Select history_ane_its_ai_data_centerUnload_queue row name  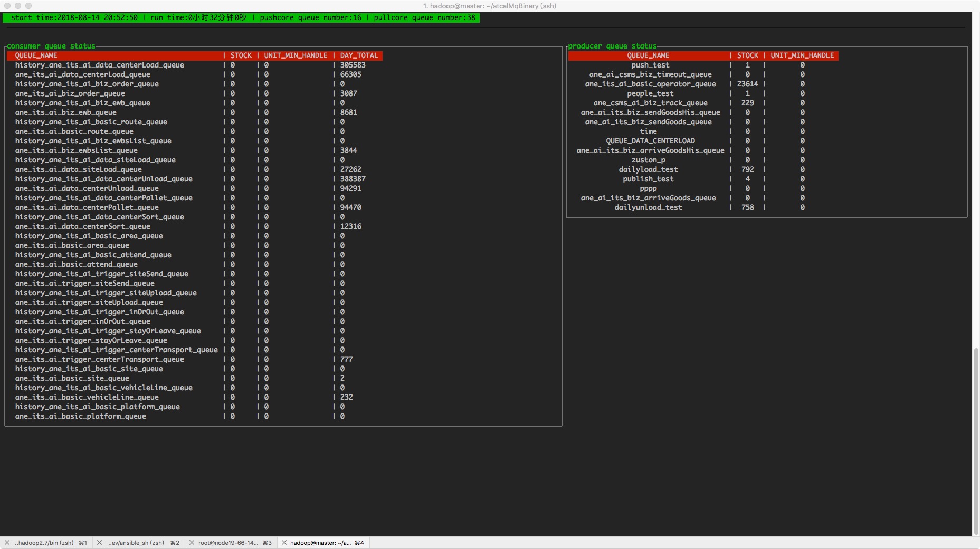pos(103,179)
